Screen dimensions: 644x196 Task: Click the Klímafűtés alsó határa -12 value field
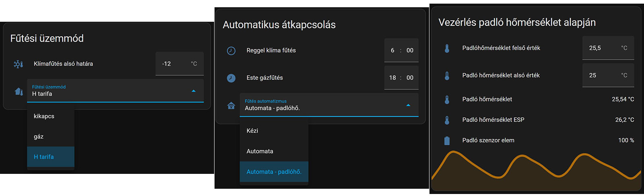[x=180, y=64]
